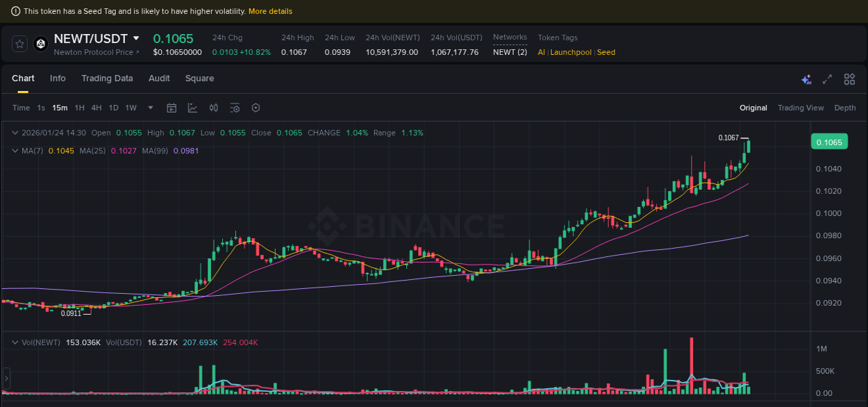
Task: Add NEWT/USDT to favorites with the star
Action: pyautogui.click(x=19, y=43)
